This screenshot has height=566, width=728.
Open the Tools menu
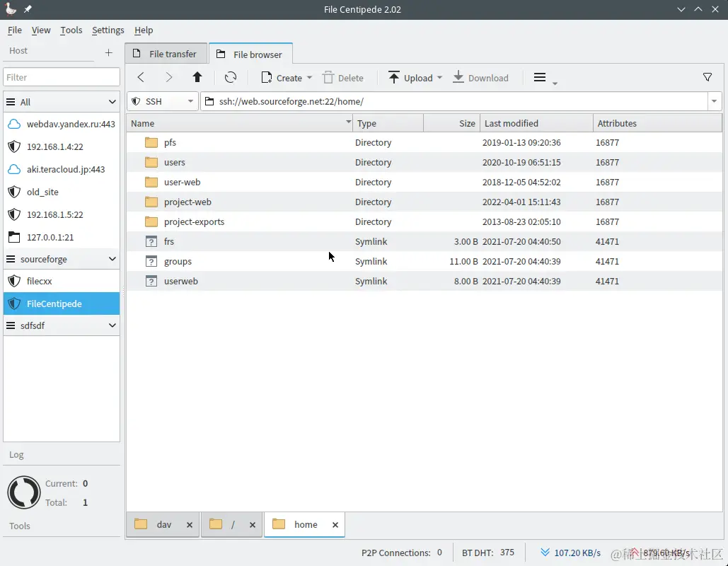tap(71, 30)
